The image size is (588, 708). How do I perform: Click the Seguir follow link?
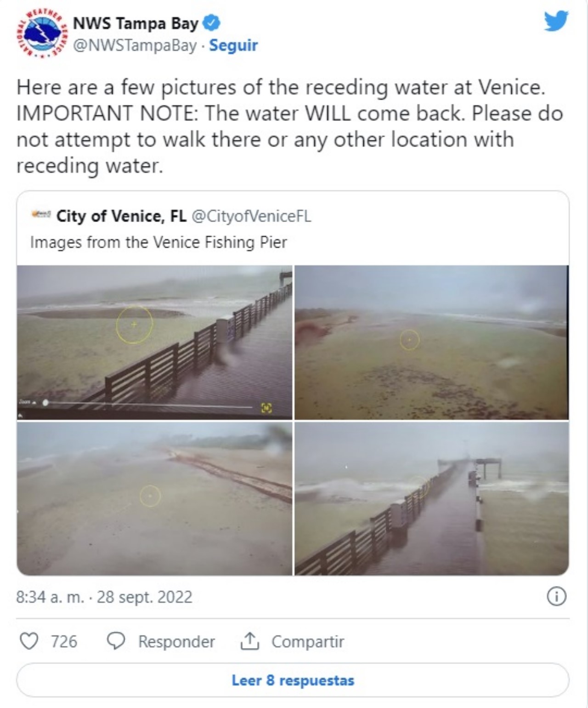coord(233,46)
